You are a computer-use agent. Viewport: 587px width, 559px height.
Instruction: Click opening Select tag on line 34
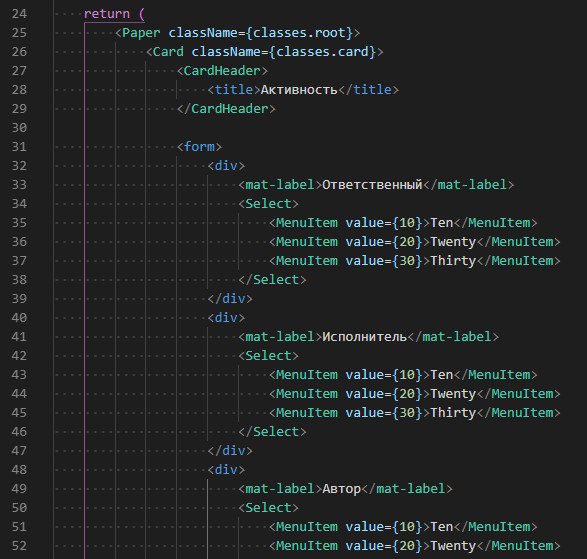pyautogui.click(x=268, y=204)
